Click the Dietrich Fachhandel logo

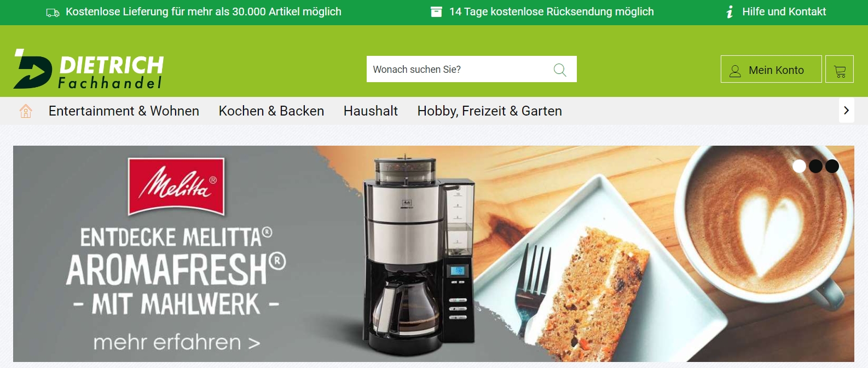(x=88, y=69)
